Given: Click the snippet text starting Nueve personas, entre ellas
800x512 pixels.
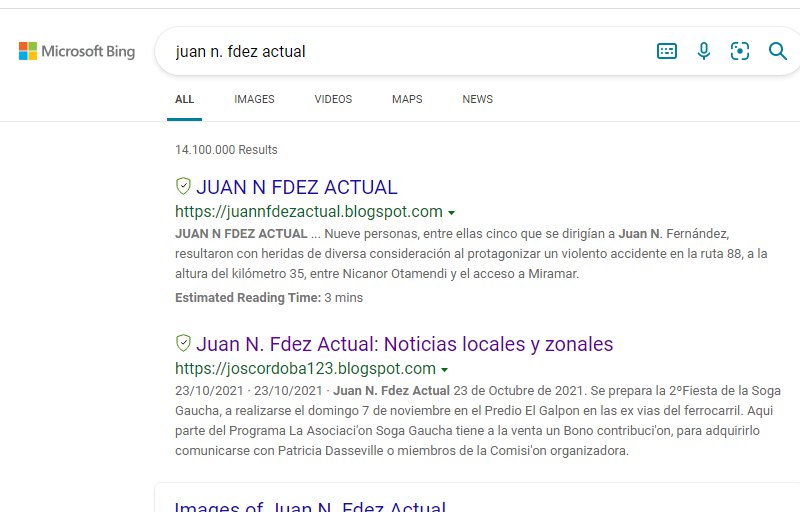Looking at the screenshot, I should (x=471, y=253).
